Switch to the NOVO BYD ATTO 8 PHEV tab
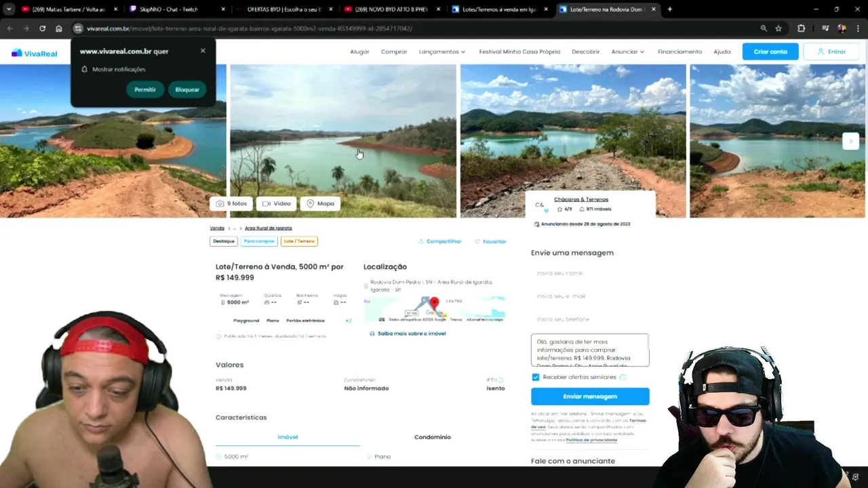Image resolution: width=868 pixels, height=488 pixels. (x=391, y=9)
